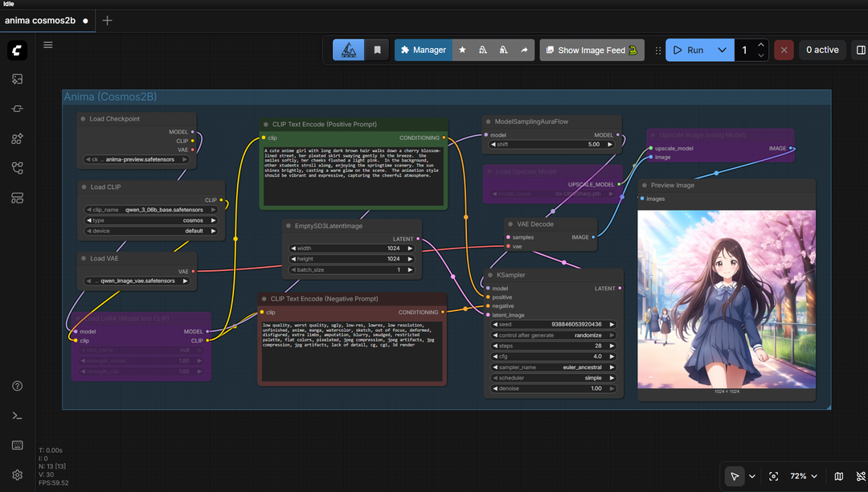Click the fit view icon
This screenshot has width=868, height=492.
[x=773, y=476]
